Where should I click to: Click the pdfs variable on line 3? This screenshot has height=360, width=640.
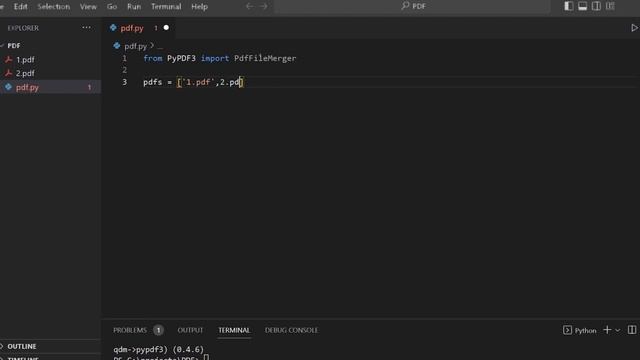pyautogui.click(x=152, y=82)
